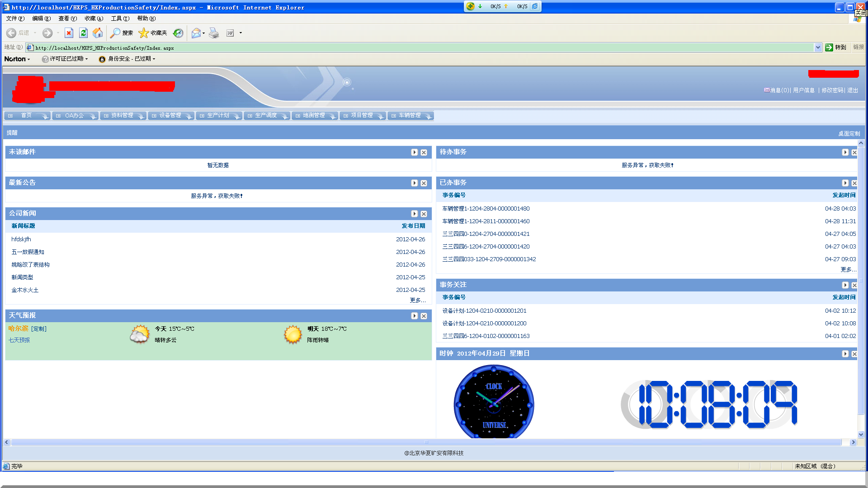The image size is (868, 488).
Task: Open the 编辑 menu
Action: pyautogui.click(x=42, y=19)
